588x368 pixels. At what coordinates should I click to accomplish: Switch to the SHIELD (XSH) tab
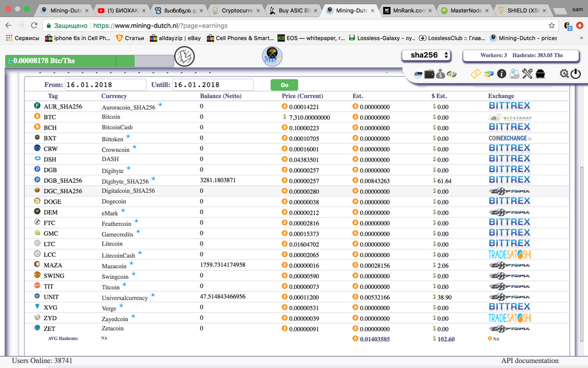[x=522, y=10]
